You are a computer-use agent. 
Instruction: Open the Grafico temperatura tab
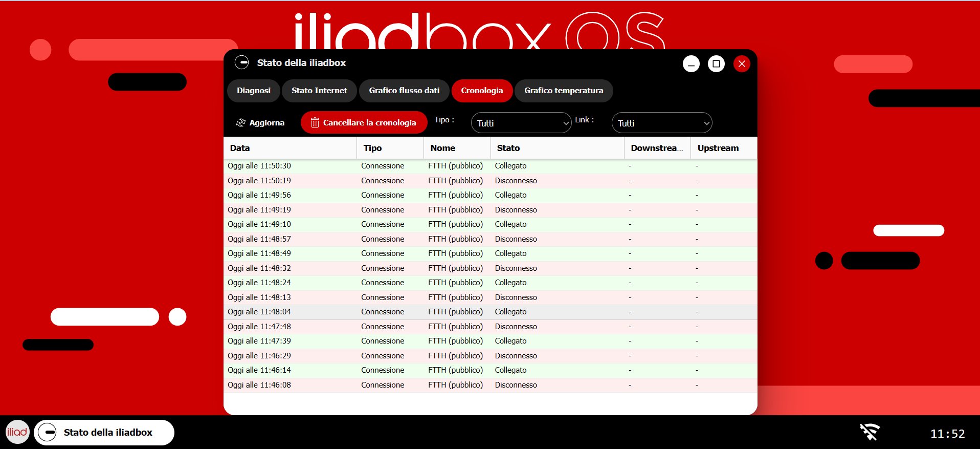tap(564, 91)
